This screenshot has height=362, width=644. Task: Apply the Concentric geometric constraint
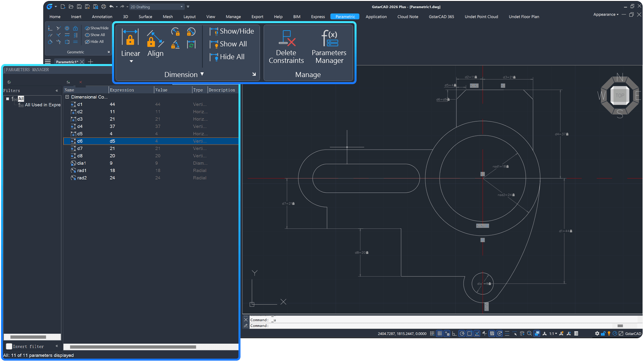pyautogui.click(x=67, y=28)
